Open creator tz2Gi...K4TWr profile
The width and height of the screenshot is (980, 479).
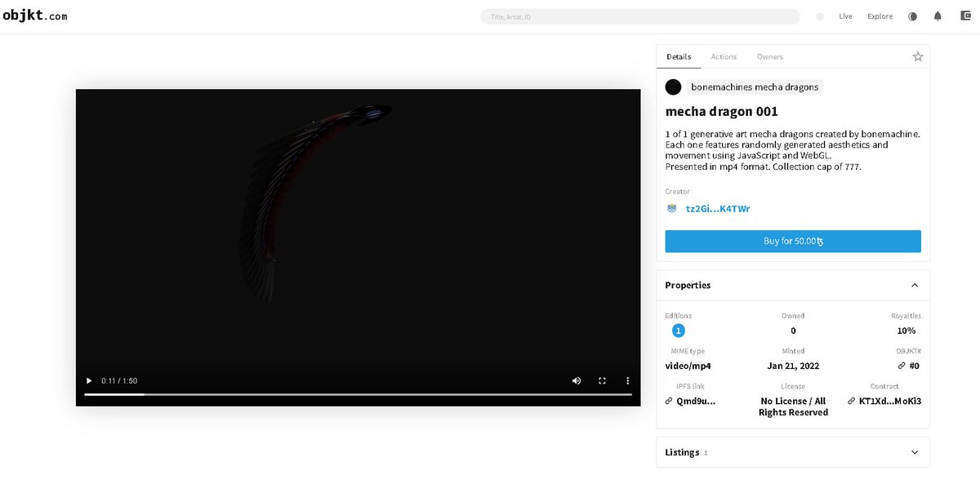[x=718, y=208]
